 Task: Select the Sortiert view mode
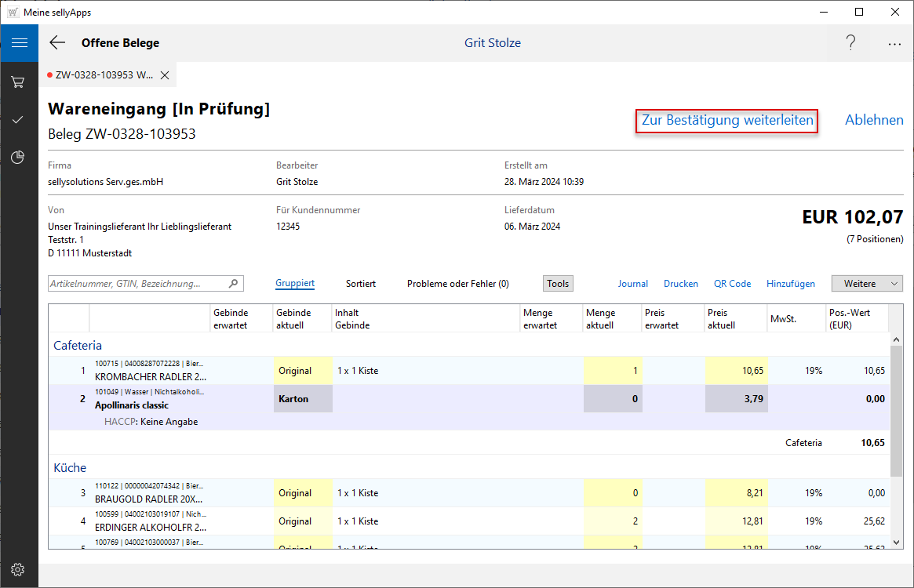coord(361,284)
